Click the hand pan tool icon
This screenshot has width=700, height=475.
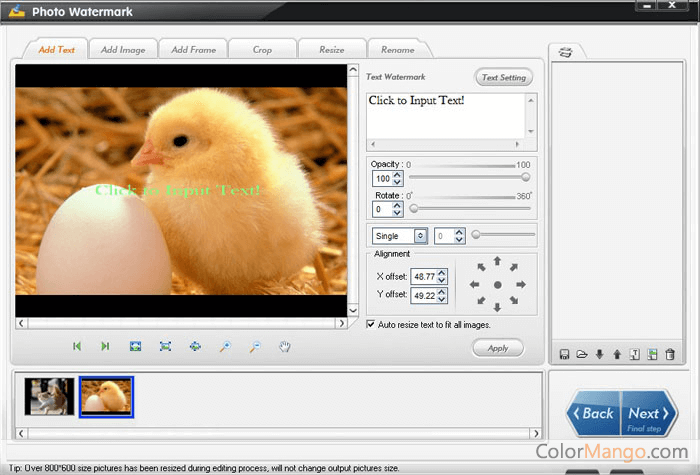point(285,346)
